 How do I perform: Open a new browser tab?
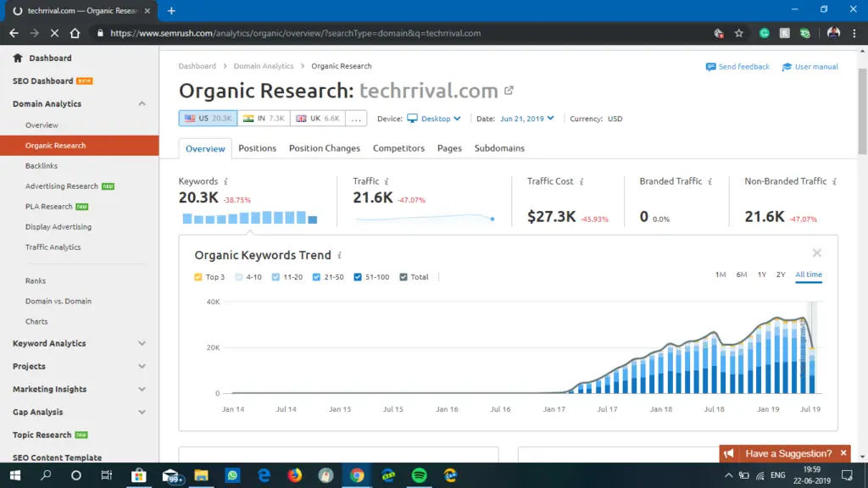pyautogui.click(x=171, y=10)
